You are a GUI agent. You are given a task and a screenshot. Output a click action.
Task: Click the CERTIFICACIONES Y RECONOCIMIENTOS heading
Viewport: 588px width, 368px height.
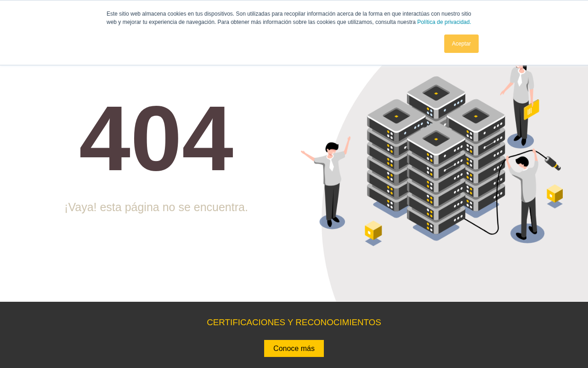point(294,322)
